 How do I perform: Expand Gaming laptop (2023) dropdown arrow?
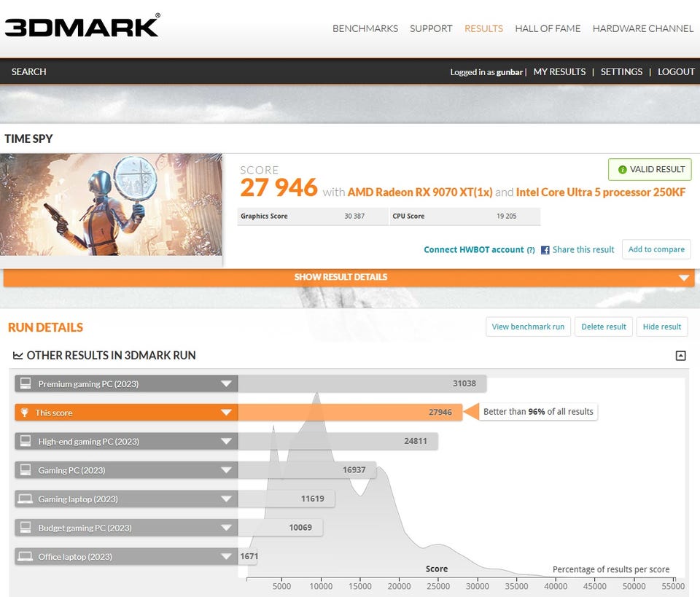(226, 499)
